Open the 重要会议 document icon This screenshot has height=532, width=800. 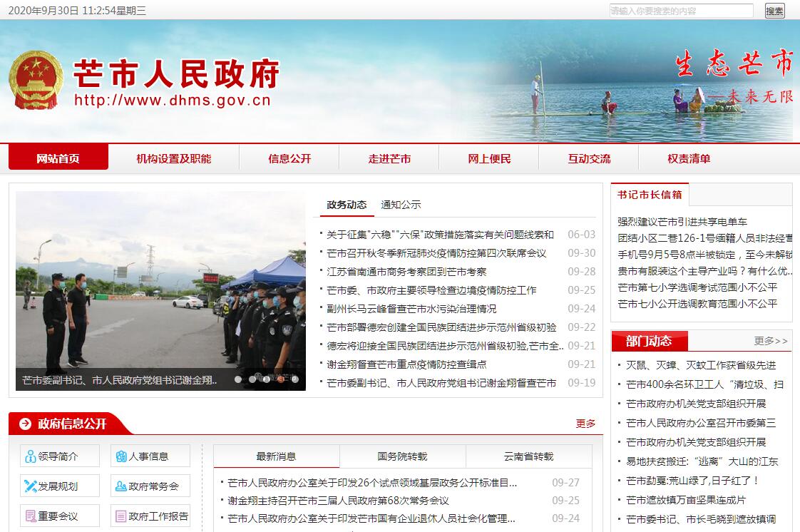click(x=31, y=516)
